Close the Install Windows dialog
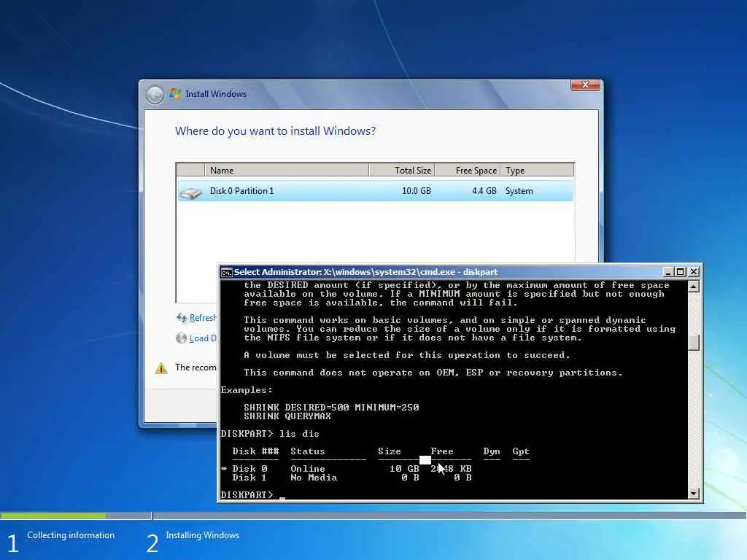 [x=585, y=85]
